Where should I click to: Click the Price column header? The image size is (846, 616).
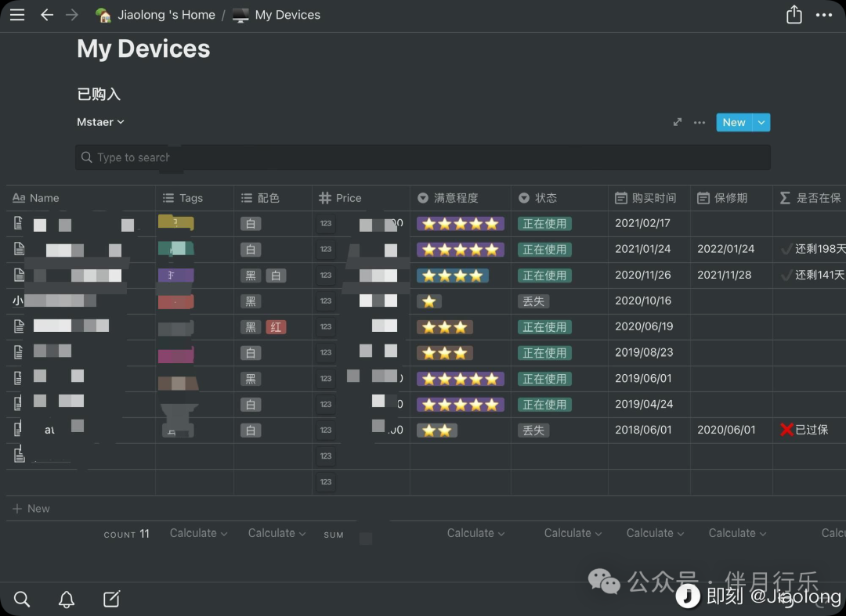[361, 198]
